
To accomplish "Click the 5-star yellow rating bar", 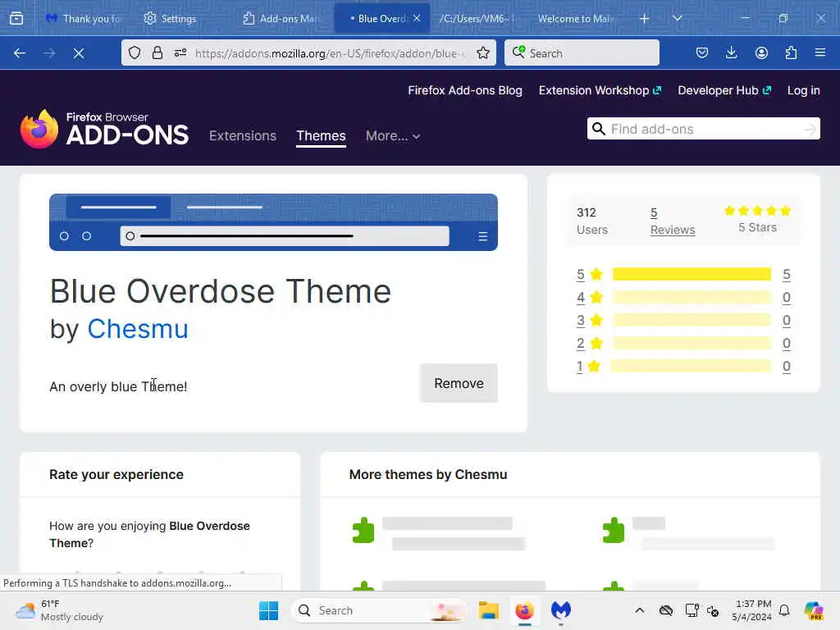I will pos(692,274).
